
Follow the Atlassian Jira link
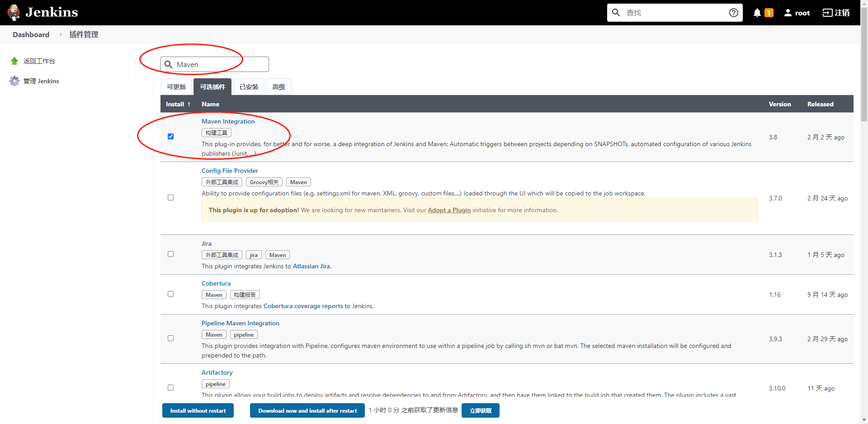click(x=311, y=266)
